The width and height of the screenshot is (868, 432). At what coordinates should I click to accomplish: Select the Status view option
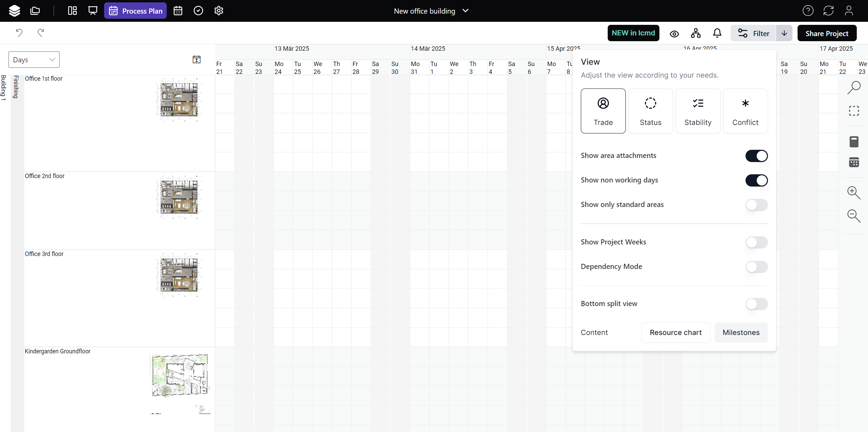[650, 111]
